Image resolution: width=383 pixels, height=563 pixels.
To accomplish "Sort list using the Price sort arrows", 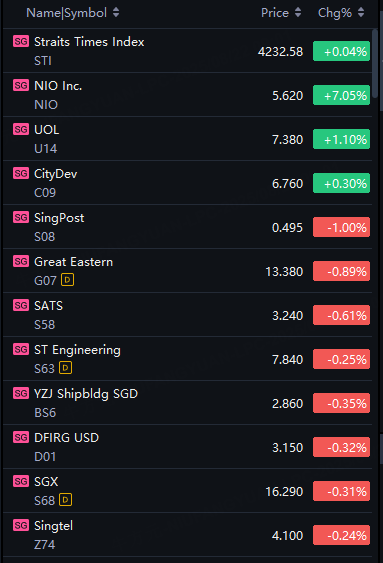I will point(298,13).
